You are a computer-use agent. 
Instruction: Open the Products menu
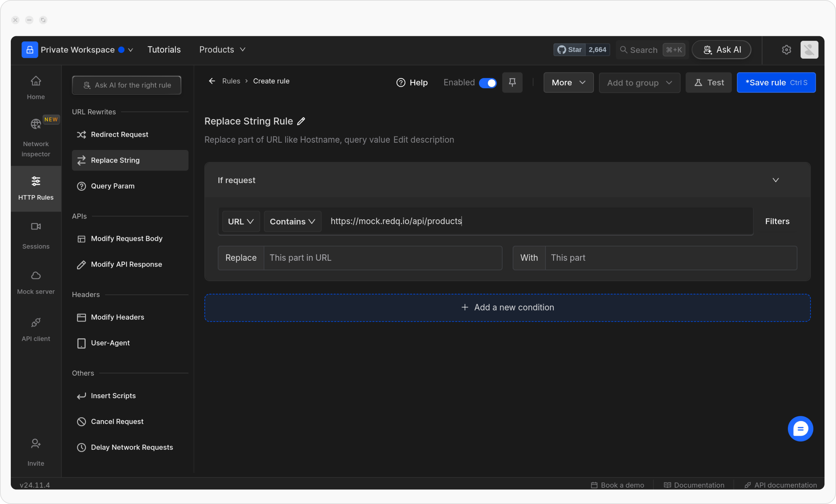[222, 50]
